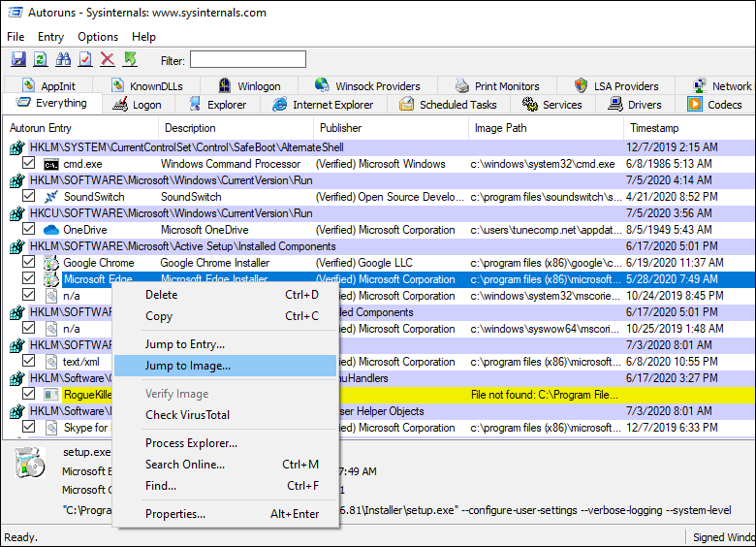The height and width of the screenshot is (547, 756).
Task: Switch to the Drivers tab
Action: [x=635, y=104]
